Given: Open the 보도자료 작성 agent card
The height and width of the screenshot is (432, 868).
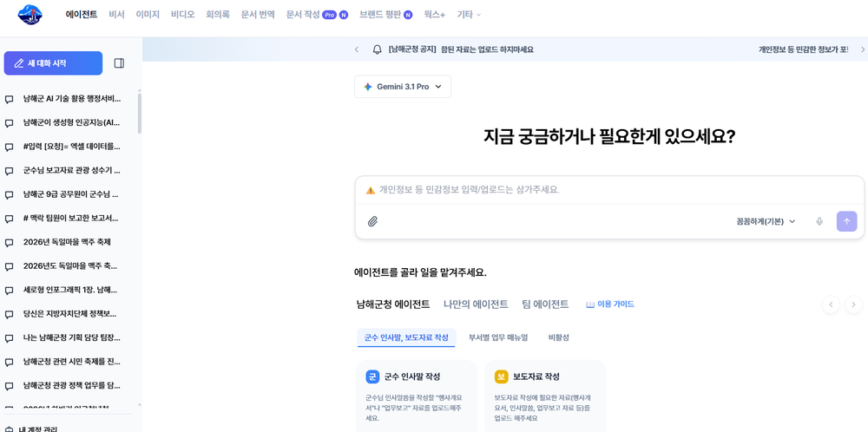Looking at the screenshot, I should 545,396.
